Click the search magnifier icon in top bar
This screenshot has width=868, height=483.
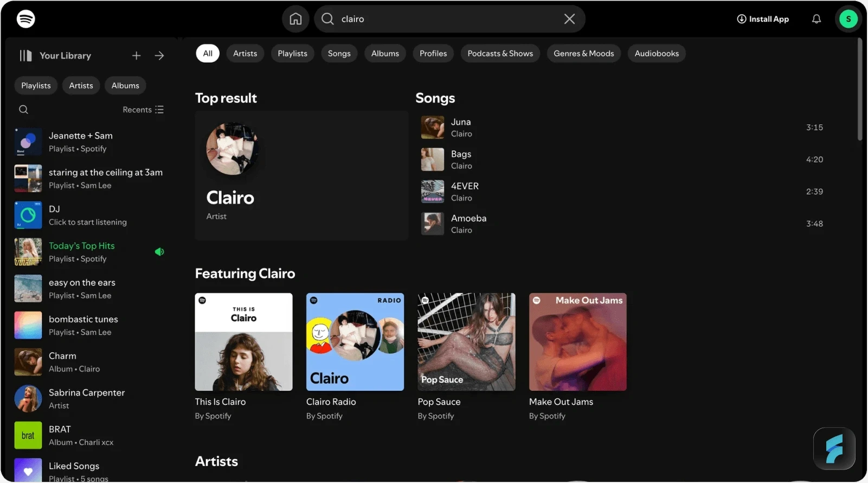pos(327,19)
